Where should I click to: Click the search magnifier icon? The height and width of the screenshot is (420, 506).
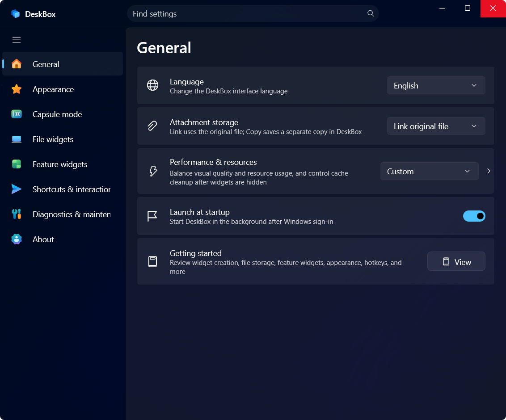tap(371, 13)
